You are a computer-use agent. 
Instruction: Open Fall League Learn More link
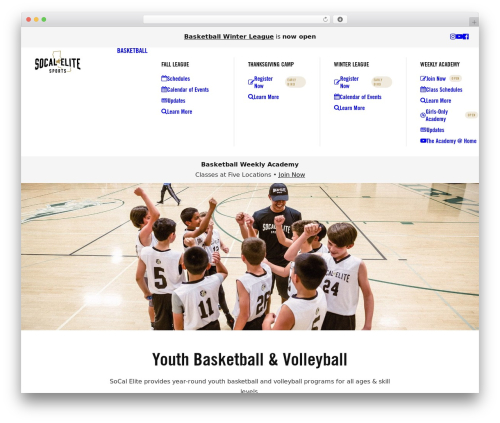pos(179,112)
